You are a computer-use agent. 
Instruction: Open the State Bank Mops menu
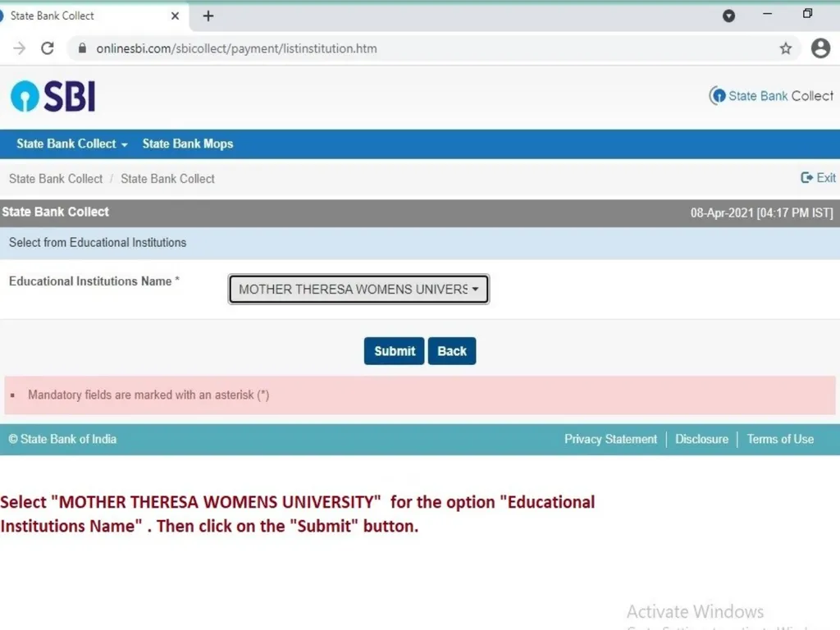188,144
